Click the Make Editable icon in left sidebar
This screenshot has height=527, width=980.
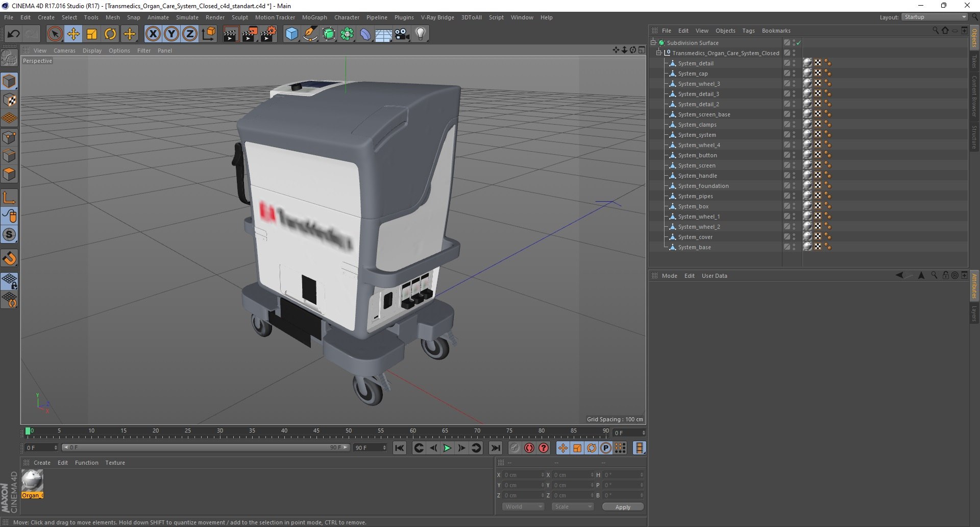tap(9, 58)
